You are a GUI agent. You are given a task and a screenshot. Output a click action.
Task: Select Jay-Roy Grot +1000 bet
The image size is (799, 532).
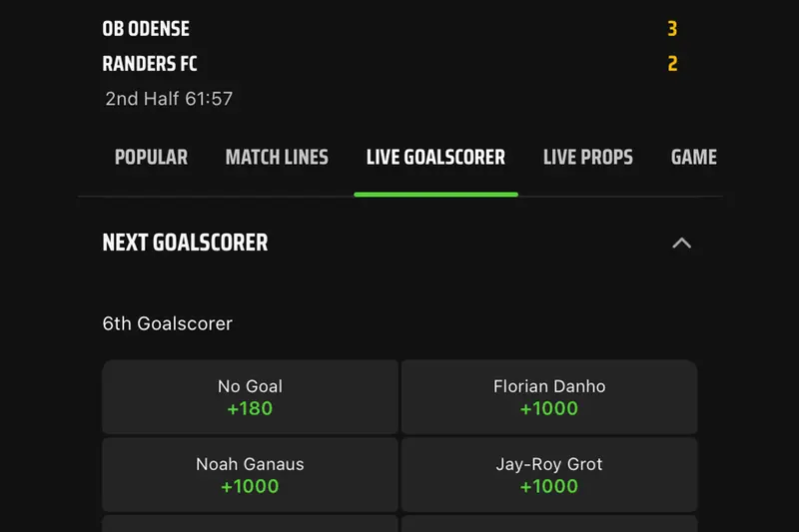tap(549, 475)
